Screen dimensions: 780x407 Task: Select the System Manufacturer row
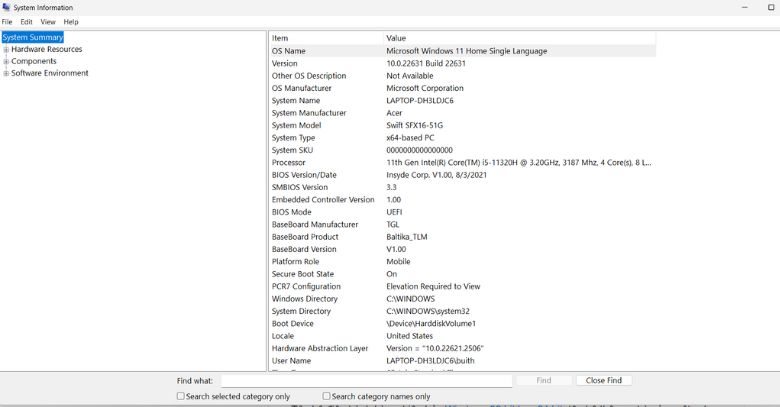tap(463, 113)
